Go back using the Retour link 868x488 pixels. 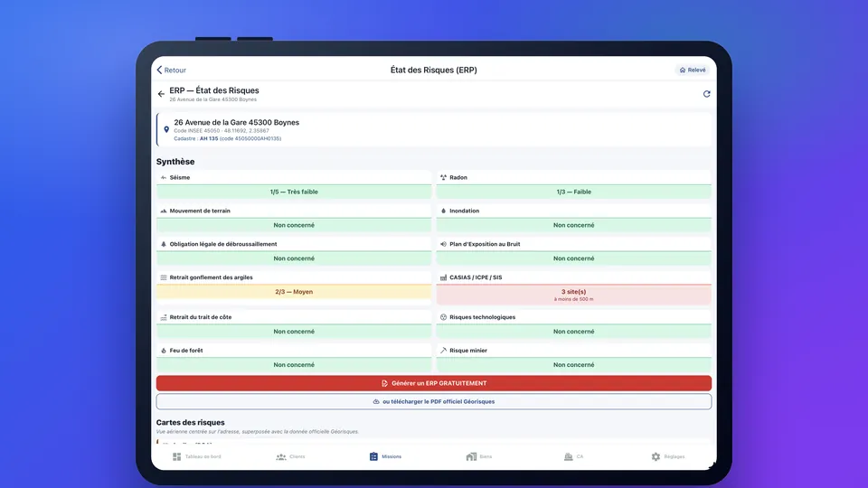pos(172,70)
